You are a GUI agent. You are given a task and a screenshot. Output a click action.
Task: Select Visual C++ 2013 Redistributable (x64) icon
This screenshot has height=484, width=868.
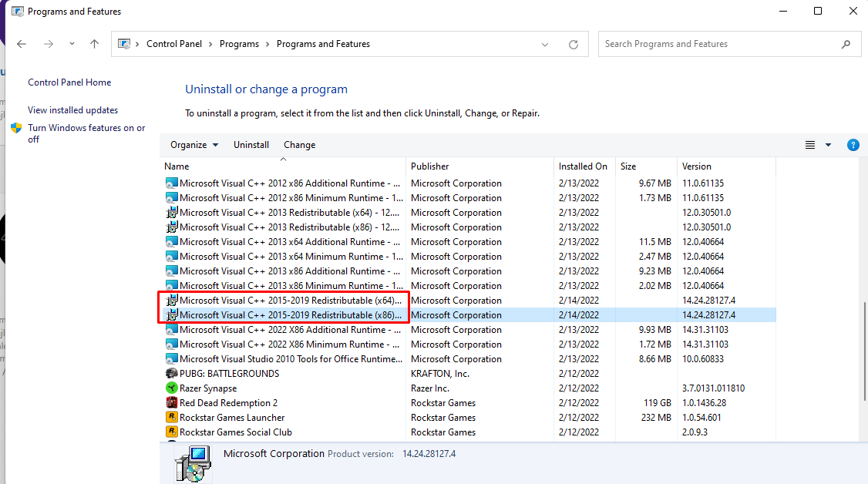point(172,213)
